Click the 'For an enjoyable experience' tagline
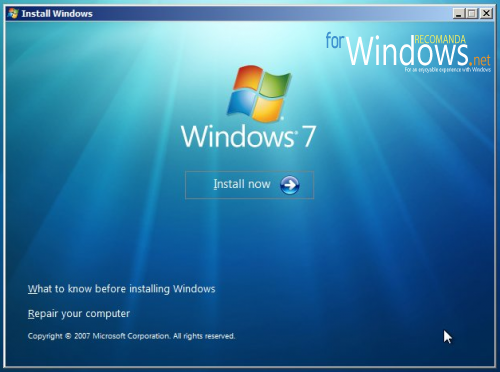Screen dimensions: 500x372 (448, 70)
